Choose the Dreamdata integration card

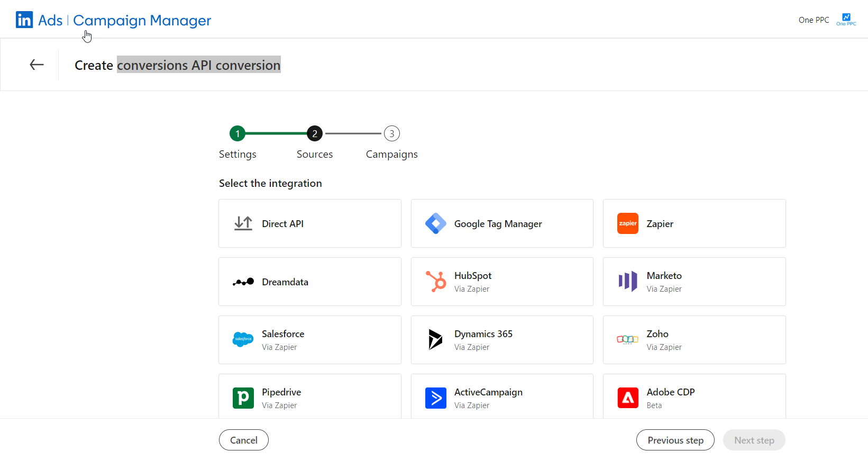tap(310, 282)
